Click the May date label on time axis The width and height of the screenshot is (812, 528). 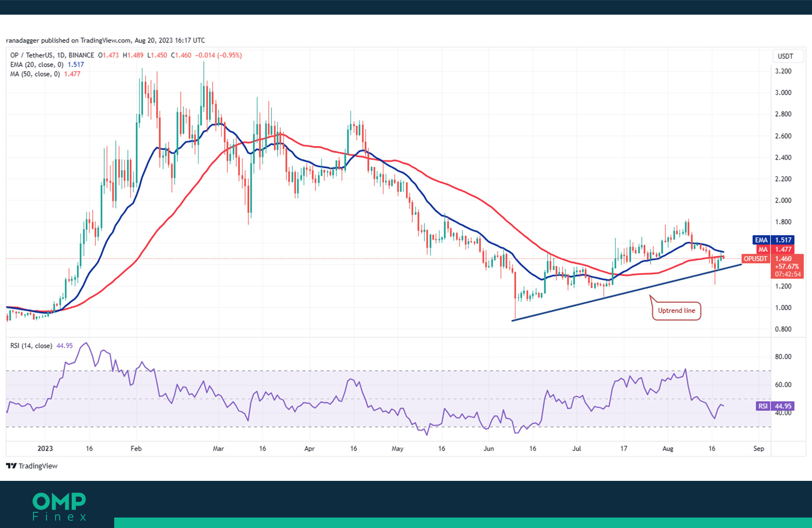click(x=398, y=448)
